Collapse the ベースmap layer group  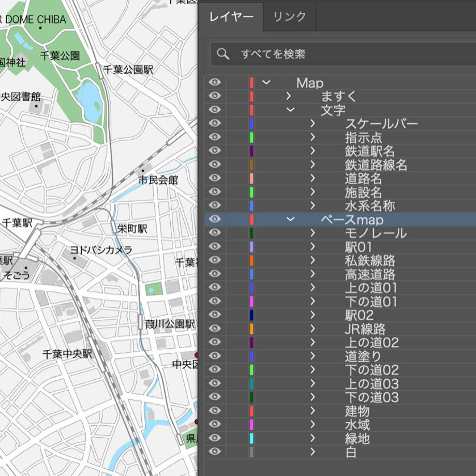(291, 219)
